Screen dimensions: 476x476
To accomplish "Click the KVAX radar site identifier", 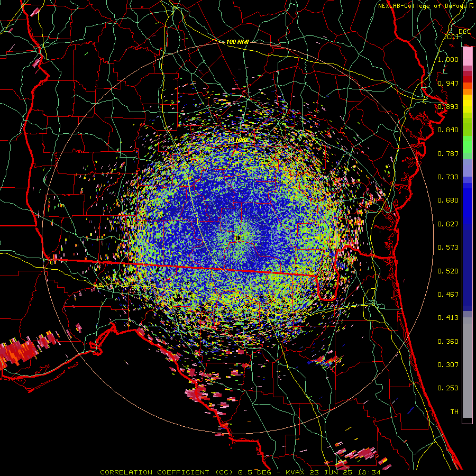I will tap(296, 472).
